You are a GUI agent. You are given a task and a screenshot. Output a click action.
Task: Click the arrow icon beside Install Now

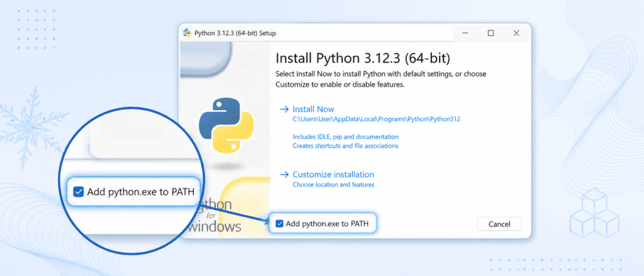(284, 109)
